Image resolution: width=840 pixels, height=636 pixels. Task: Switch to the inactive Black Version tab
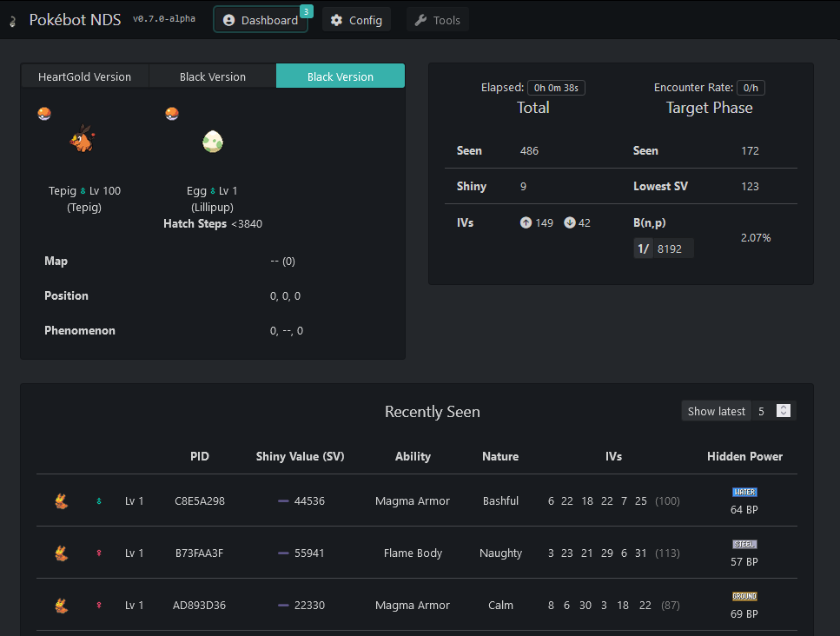[x=213, y=76]
